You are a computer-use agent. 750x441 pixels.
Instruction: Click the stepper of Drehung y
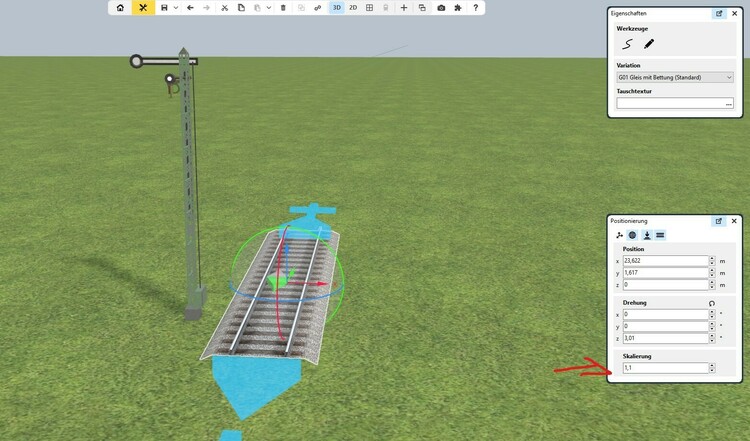point(712,326)
